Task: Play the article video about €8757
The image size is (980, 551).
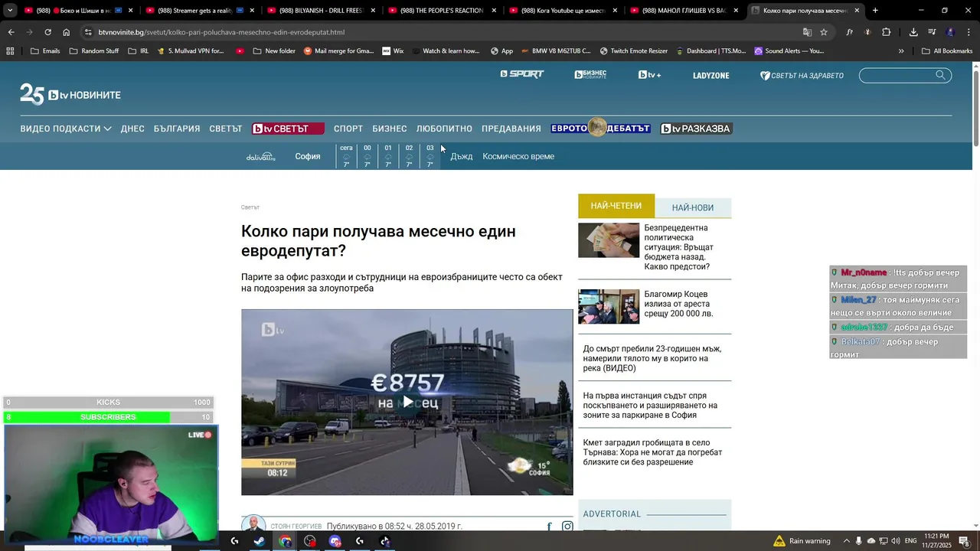Action: point(407,402)
